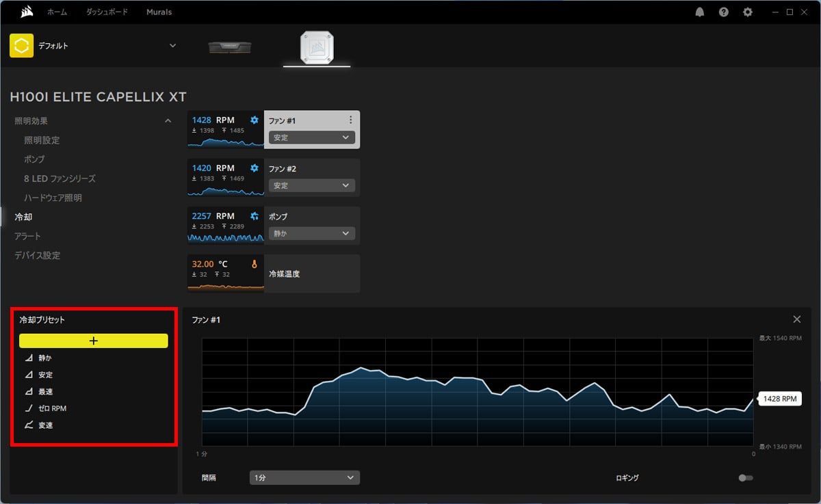Image resolution: width=821 pixels, height=504 pixels.
Task: Click the curve icon beside 安定 preset
Action: 29,375
